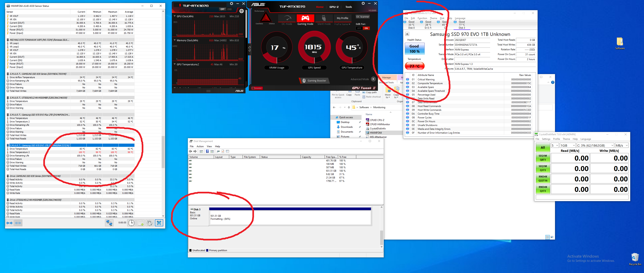Viewport: 644px width, 273px height.
Task: Collapse the GPU Clock graph triangle
Action: (174, 16)
